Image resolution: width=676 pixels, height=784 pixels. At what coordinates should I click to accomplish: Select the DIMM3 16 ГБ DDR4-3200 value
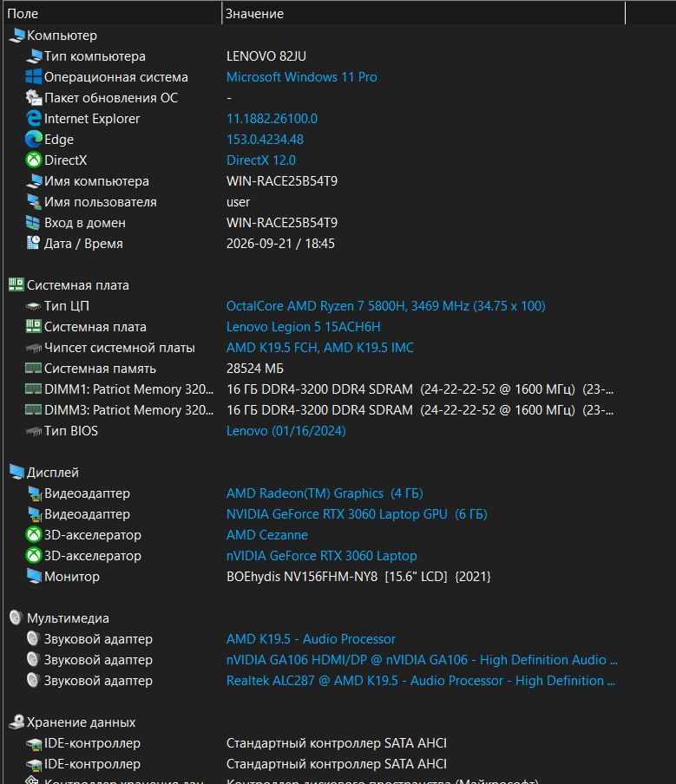tap(420, 410)
